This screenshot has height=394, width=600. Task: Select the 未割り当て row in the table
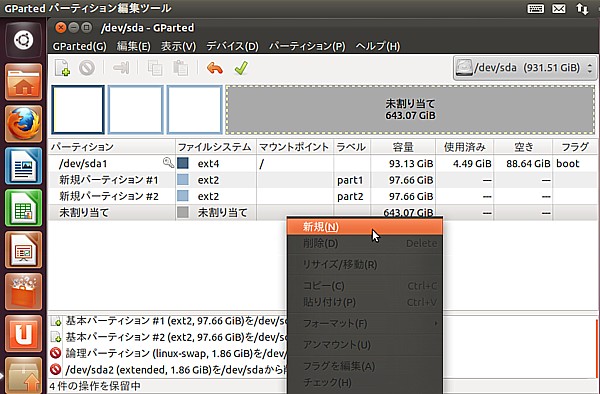(x=323, y=212)
